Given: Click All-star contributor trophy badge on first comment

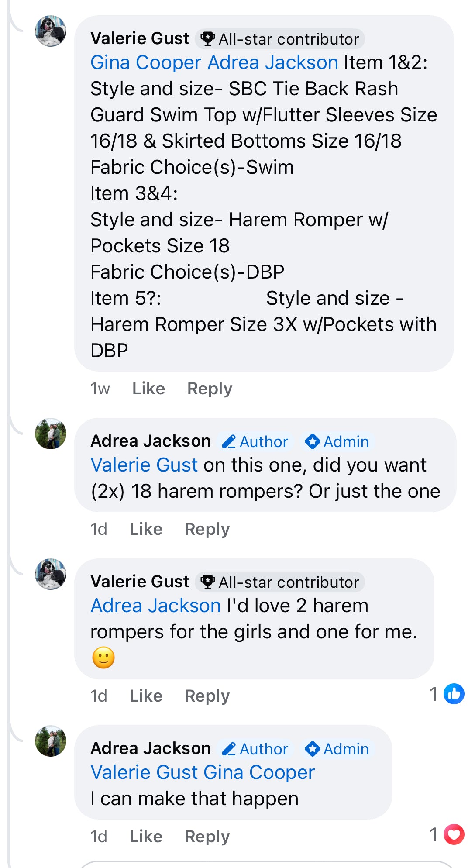Looking at the screenshot, I should (280, 39).
